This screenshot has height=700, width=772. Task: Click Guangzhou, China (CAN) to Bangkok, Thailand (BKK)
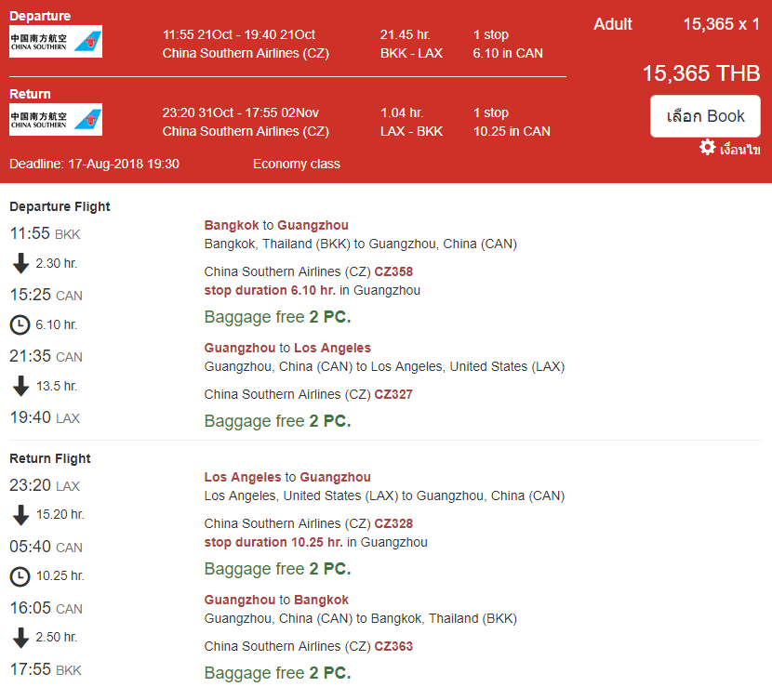[360, 619]
